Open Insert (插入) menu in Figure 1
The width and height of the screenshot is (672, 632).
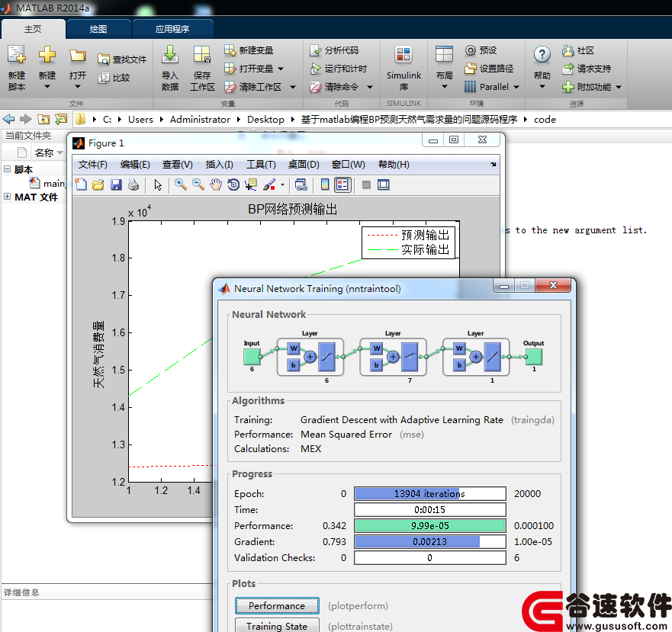pyautogui.click(x=219, y=165)
